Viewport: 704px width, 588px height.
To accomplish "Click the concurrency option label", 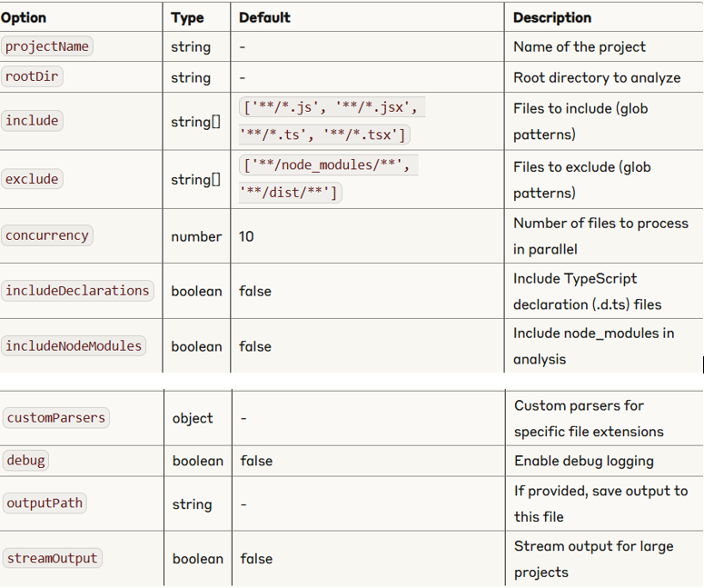I will pos(47,235).
